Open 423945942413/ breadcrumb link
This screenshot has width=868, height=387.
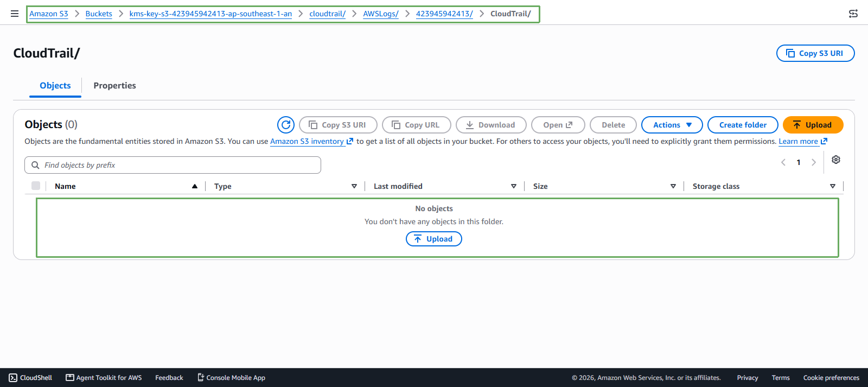tap(444, 14)
